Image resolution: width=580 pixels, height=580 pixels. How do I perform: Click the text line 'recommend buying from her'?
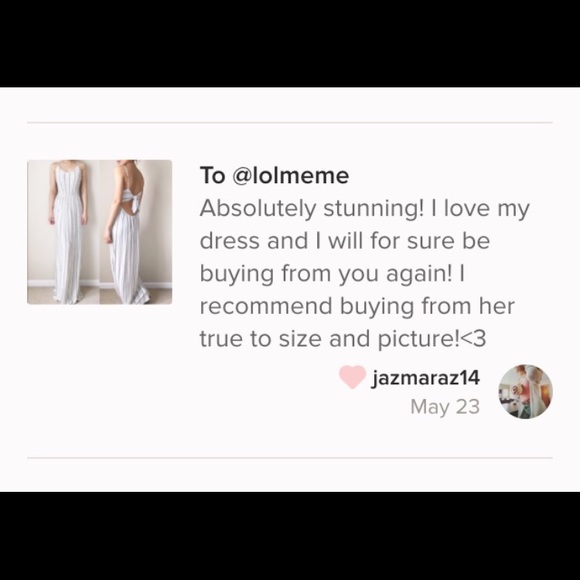[x=357, y=306]
